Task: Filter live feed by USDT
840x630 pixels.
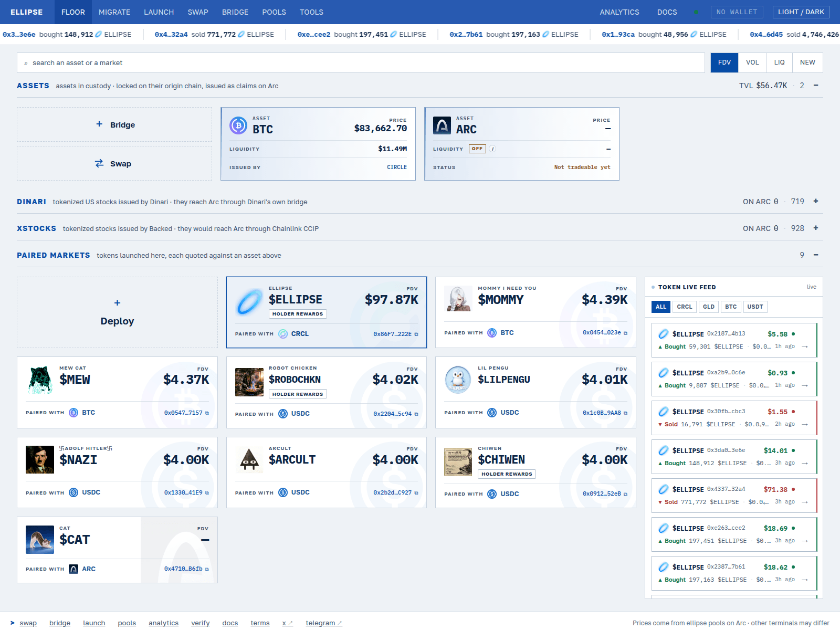Action: click(755, 307)
